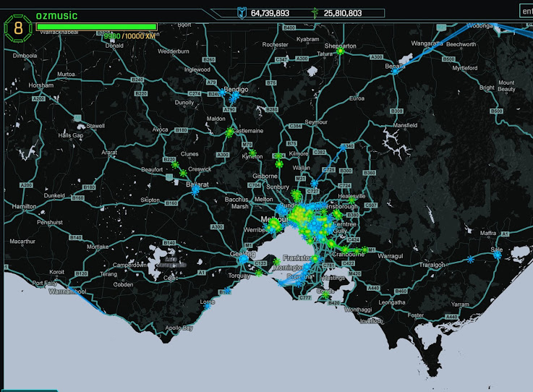Click the Colac town label
This screenshot has width=533, height=392.
[x=171, y=278]
